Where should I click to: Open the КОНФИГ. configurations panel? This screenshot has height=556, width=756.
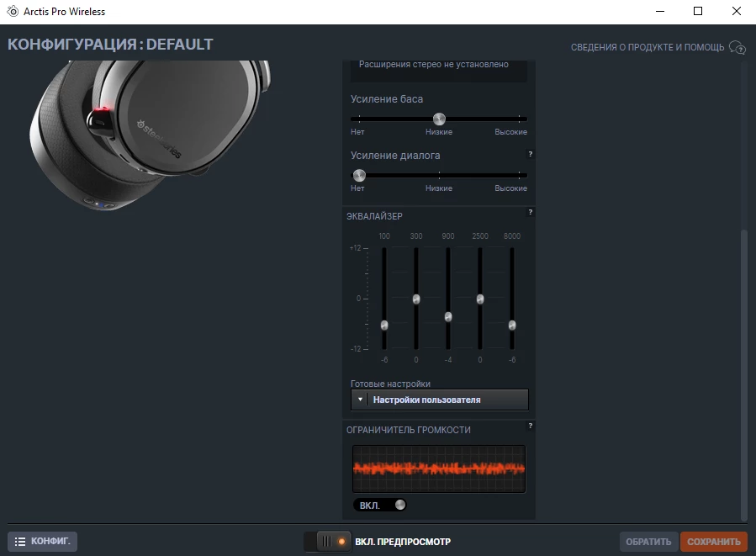(42, 542)
